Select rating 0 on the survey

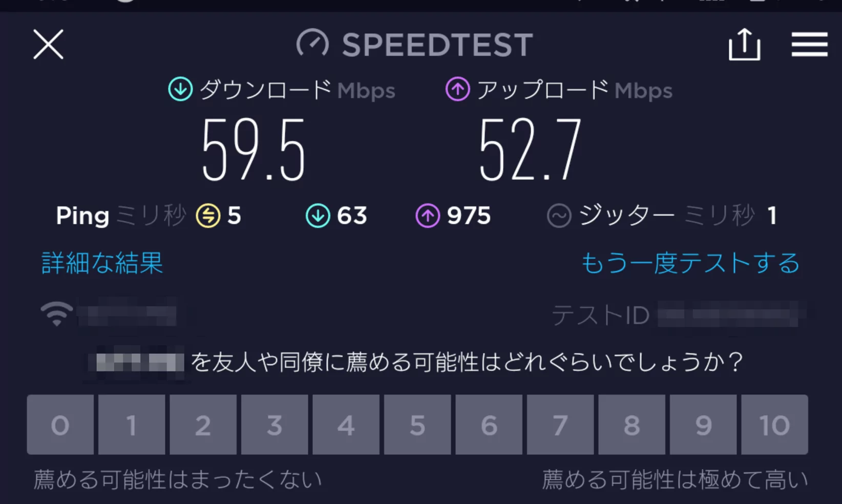60,425
